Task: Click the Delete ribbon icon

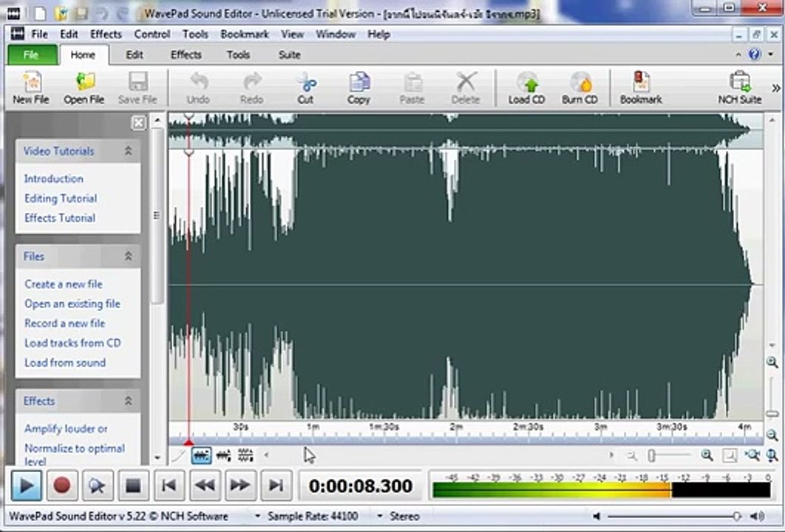Action: pyautogui.click(x=466, y=88)
